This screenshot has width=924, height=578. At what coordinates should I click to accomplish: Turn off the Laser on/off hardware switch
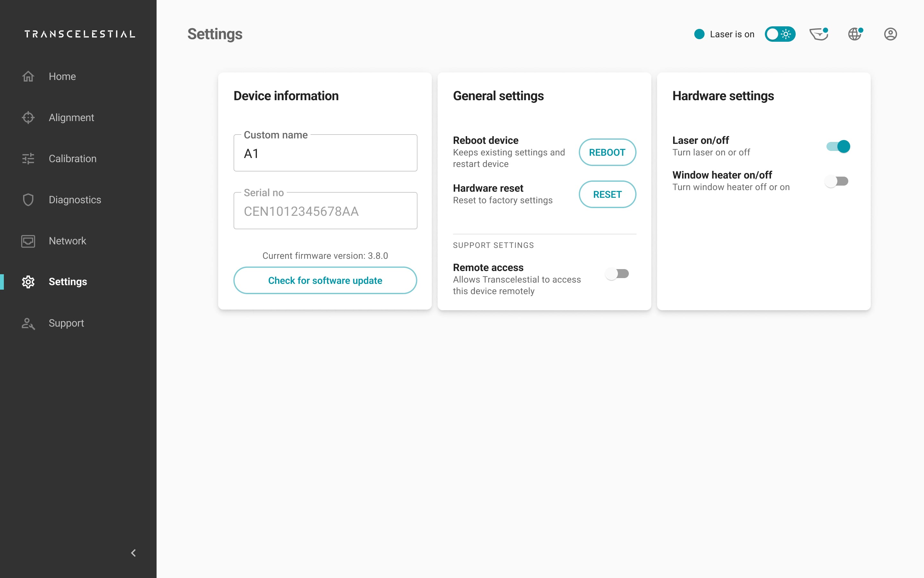click(x=838, y=146)
